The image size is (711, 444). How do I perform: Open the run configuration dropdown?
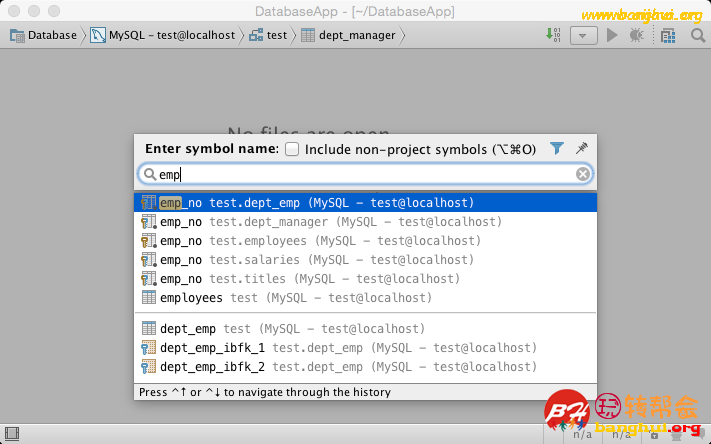tap(583, 35)
